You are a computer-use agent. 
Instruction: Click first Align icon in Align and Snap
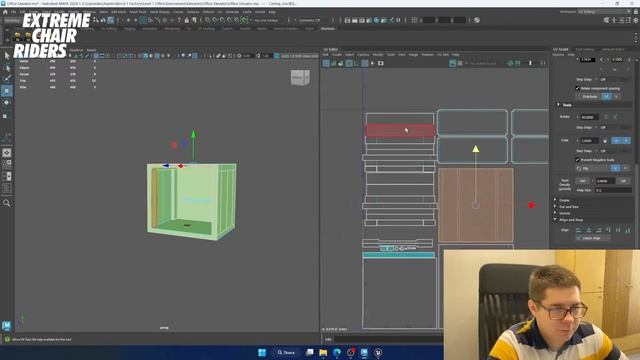coord(578,230)
